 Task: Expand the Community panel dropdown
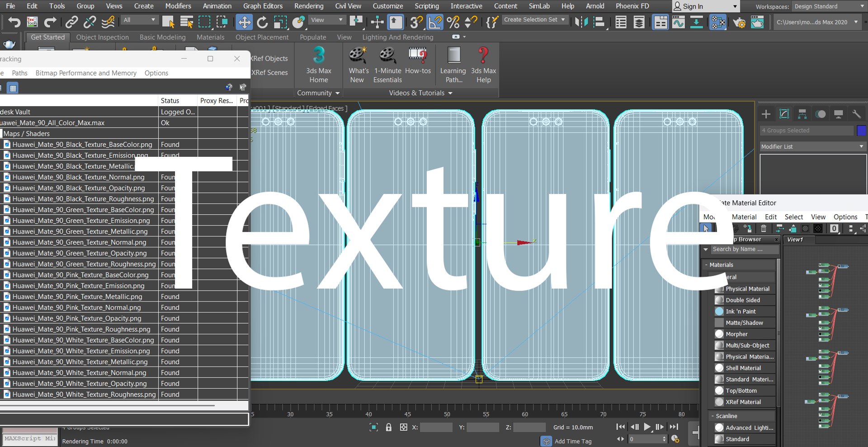pos(318,93)
